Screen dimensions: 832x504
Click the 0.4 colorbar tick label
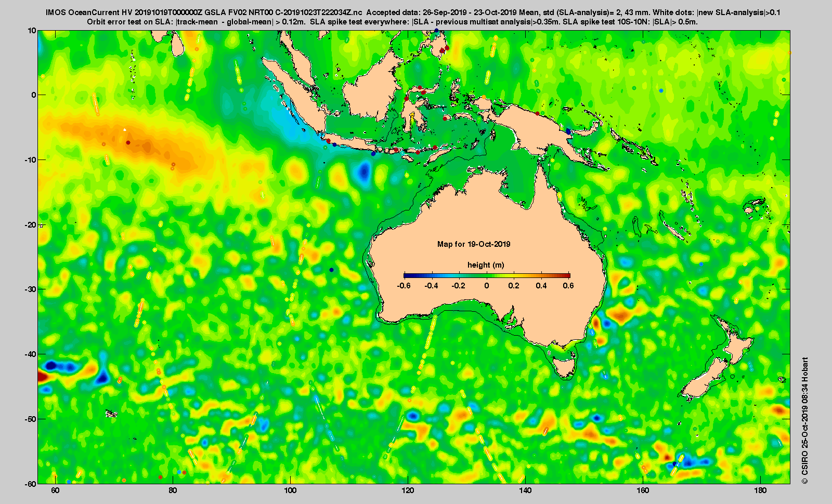541,286
